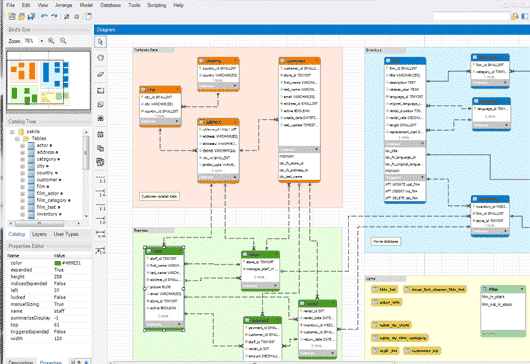The height and width of the screenshot is (364, 530).
Task: Select the new routine group tool
Action: pyautogui.click(x=100, y=162)
